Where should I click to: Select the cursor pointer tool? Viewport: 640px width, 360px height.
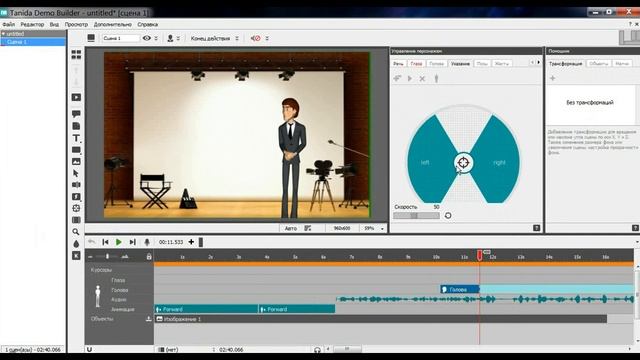pyautogui.click(x=76, y=173)
